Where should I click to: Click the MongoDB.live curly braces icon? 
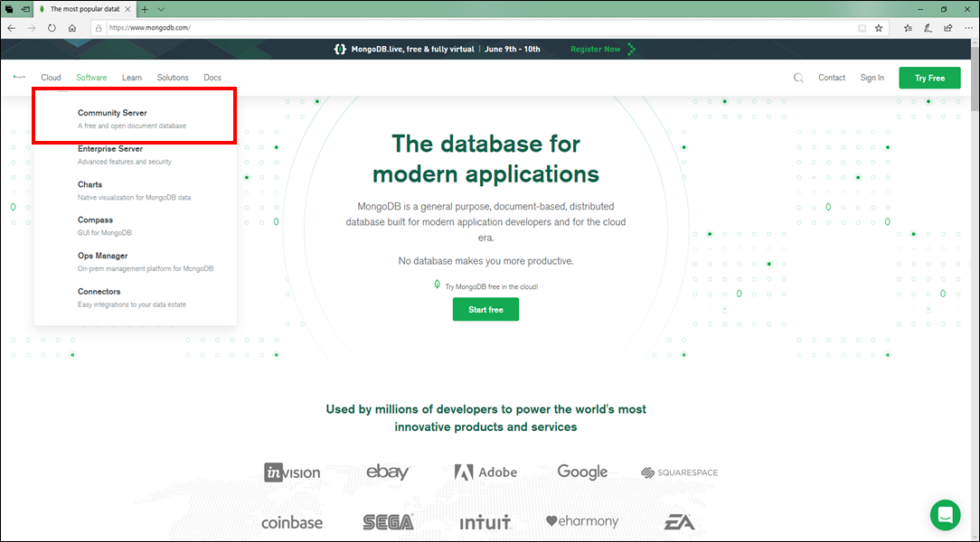(x=339, y=50)
